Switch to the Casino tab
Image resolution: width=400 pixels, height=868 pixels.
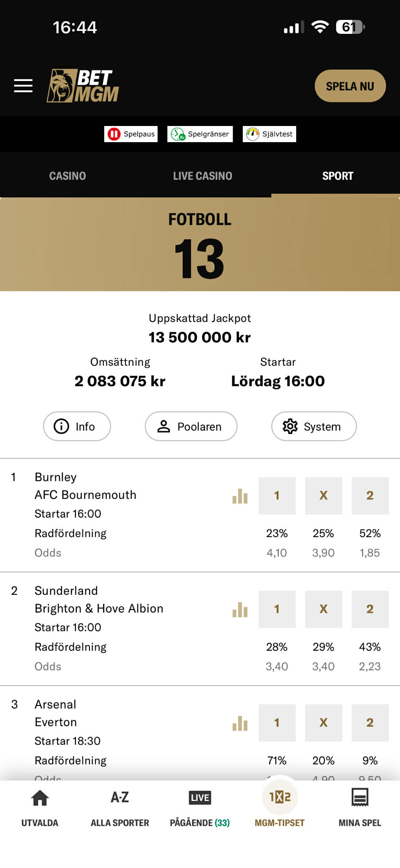click(x=67, y=176)
